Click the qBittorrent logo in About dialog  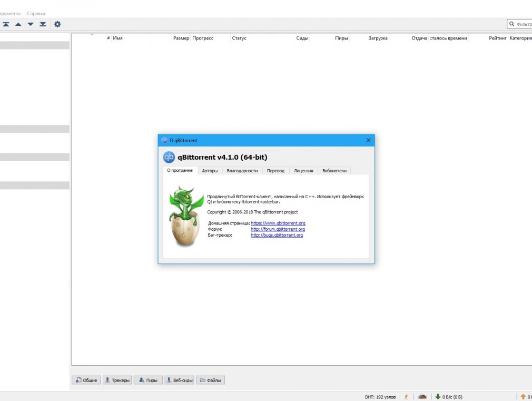(x=169, y=157)
